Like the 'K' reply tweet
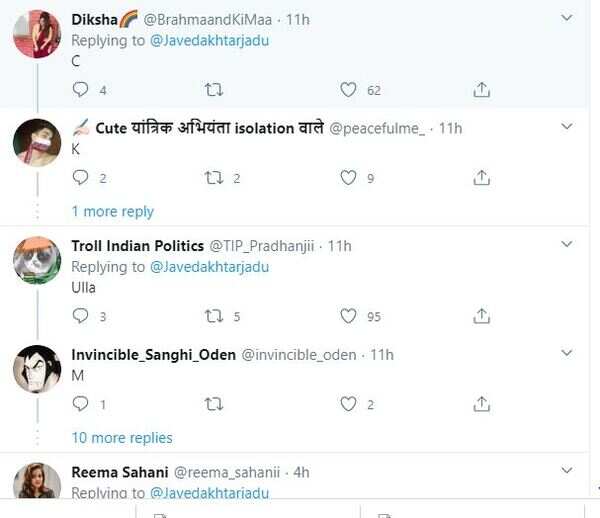600x518 pixels. coord(348,178)
